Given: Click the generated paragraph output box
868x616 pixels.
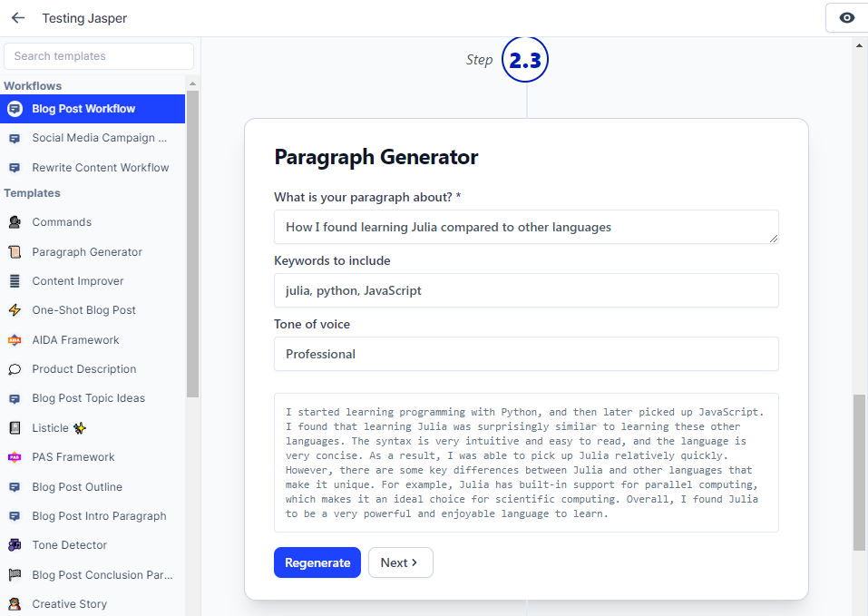Looking at the screenshot, I should click(x=526, y=463).
